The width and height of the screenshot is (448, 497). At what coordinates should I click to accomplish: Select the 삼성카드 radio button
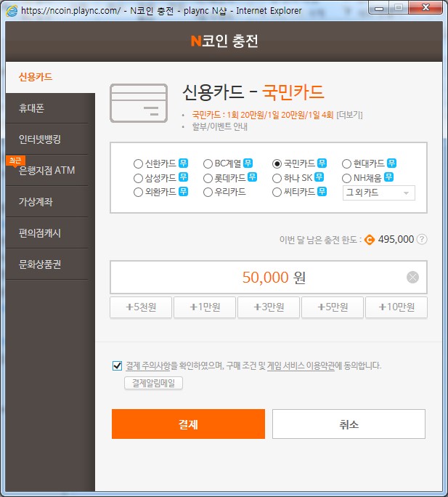click(x=139, y=178)
